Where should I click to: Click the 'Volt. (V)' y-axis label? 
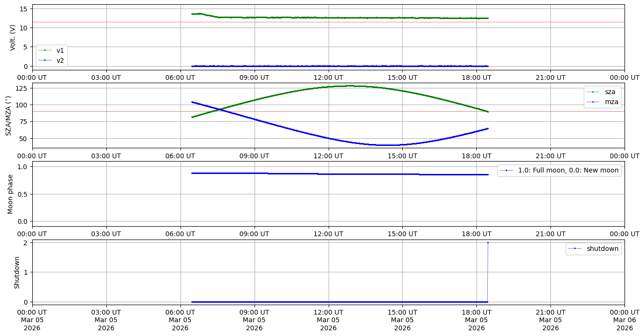13,37
